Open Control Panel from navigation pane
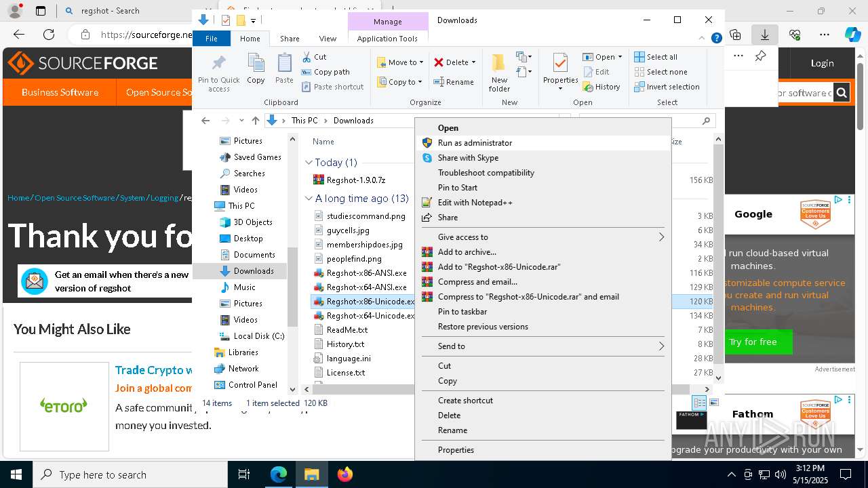 click(x=252, y=385)
